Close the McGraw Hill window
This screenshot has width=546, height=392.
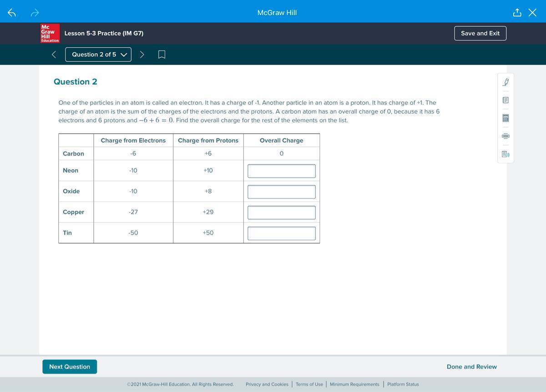pos(533,12)
